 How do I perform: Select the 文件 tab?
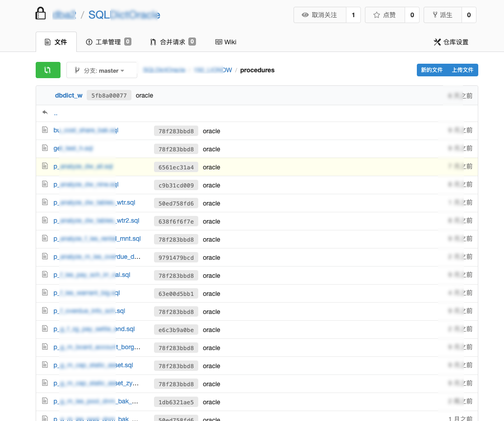56,42
